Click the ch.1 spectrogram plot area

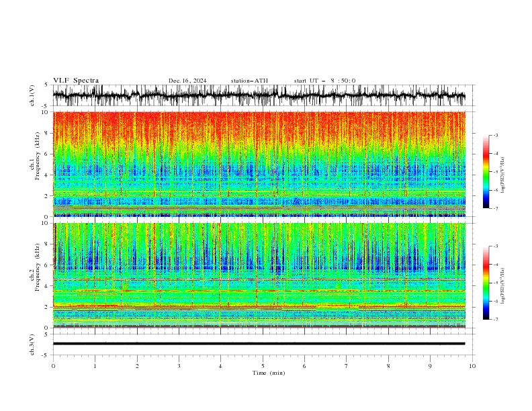[259, 164]
